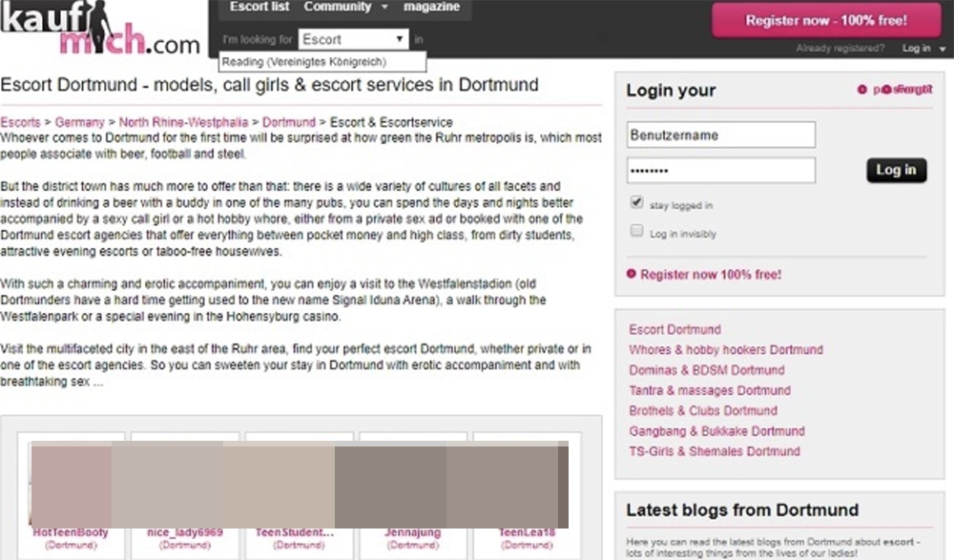Open the Community menu
The height and width of the screenshot is (560, 954).
point(337,7)
